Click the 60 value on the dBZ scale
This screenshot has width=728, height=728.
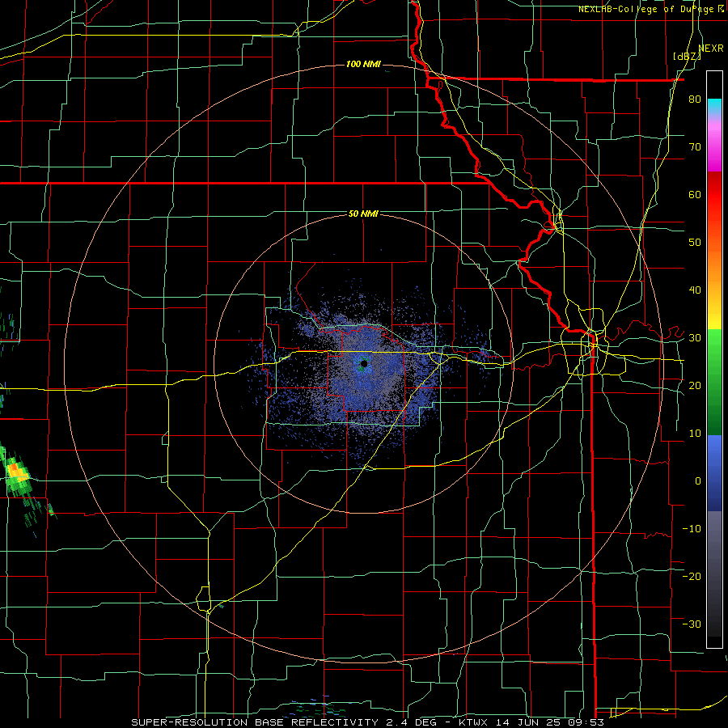coord(695,194)
